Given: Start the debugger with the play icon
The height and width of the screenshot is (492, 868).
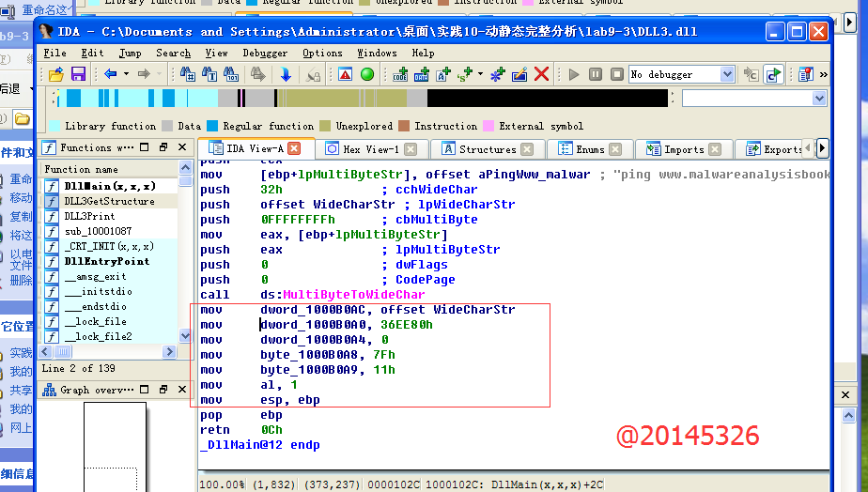Looking at the screenshot, I should tap(574, 74).
